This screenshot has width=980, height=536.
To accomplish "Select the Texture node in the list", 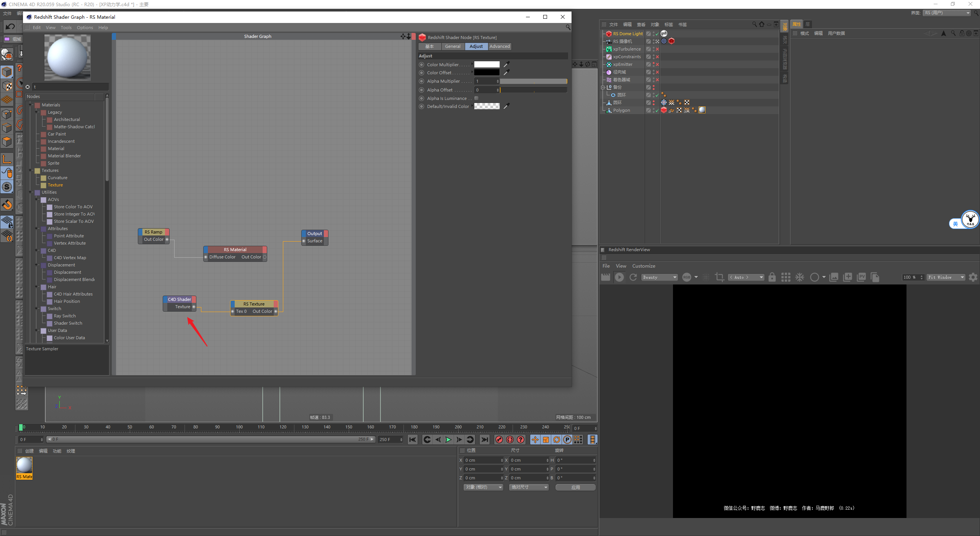I will (x=55, y=185).
